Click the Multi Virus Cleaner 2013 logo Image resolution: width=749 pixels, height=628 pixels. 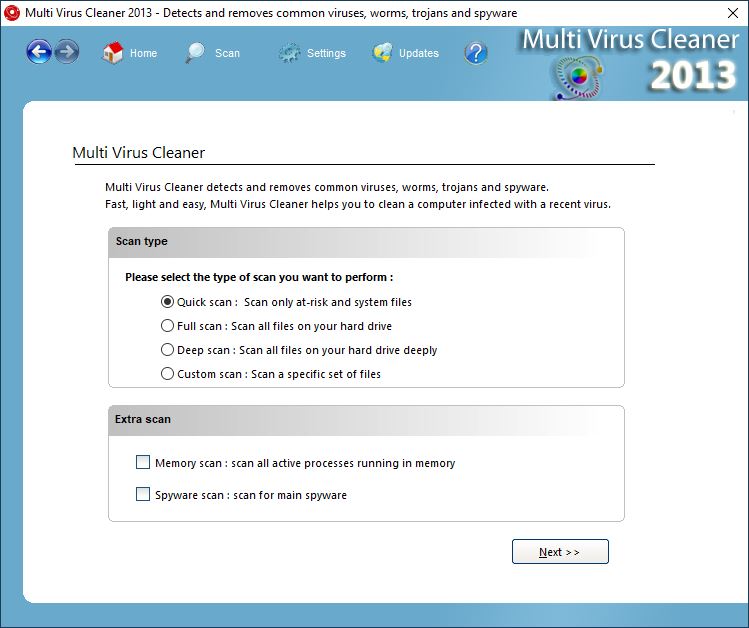tap(629, 63)
